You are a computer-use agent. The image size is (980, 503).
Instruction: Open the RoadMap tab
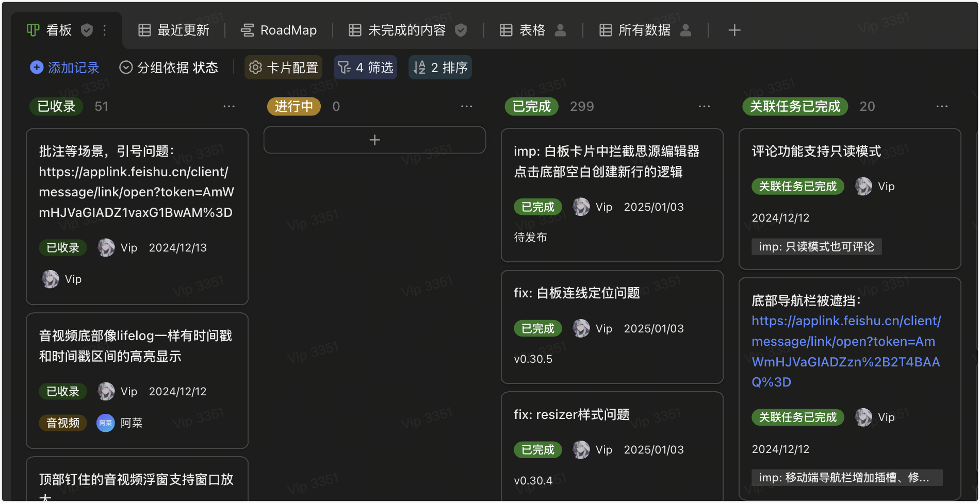coord(279,30)
